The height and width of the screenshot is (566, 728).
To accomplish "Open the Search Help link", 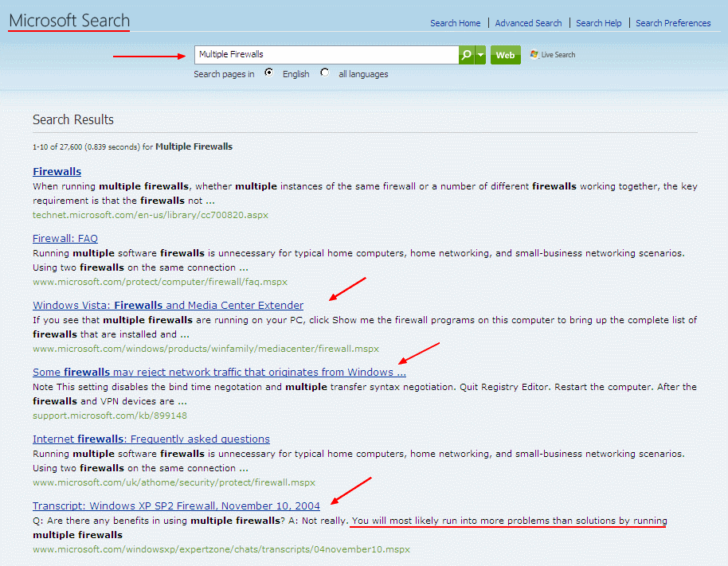I will point(598,23).
